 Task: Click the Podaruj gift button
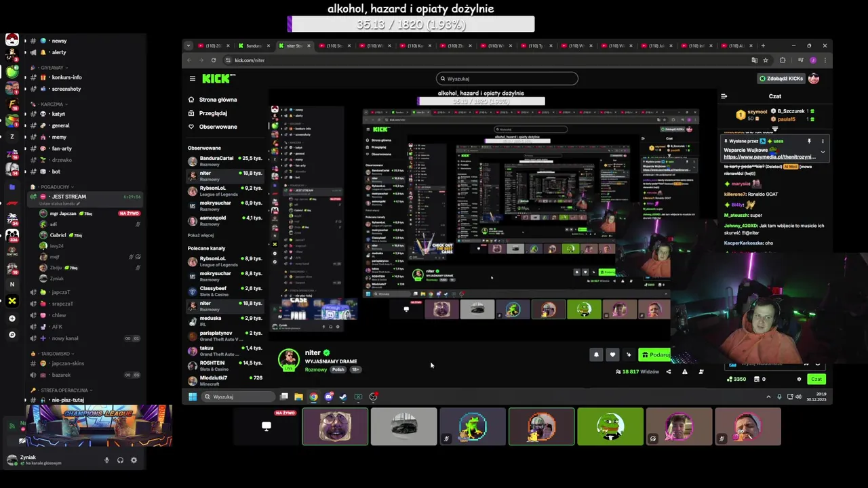[x=655, y=354]
